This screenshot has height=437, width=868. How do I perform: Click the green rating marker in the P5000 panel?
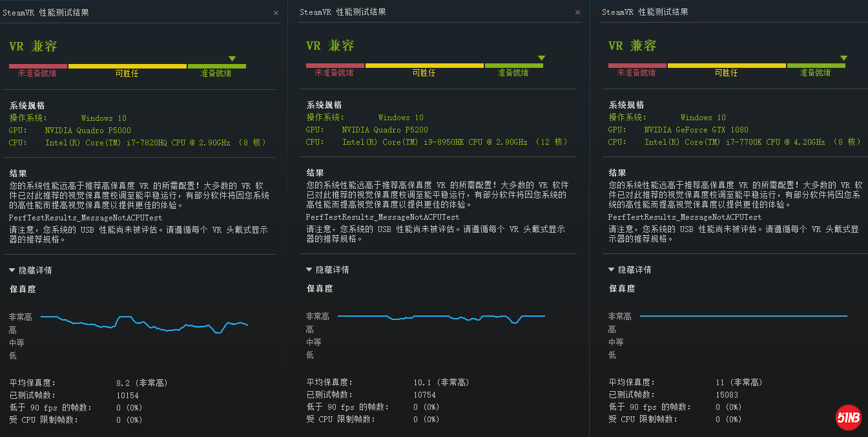(x=232, y=59)
